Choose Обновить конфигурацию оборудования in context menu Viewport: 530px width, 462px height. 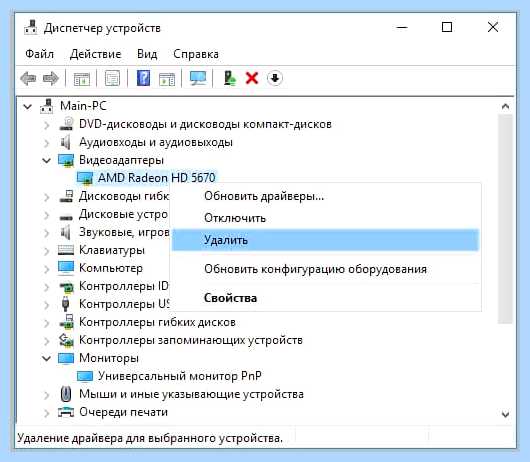click(x=325, y=269)
